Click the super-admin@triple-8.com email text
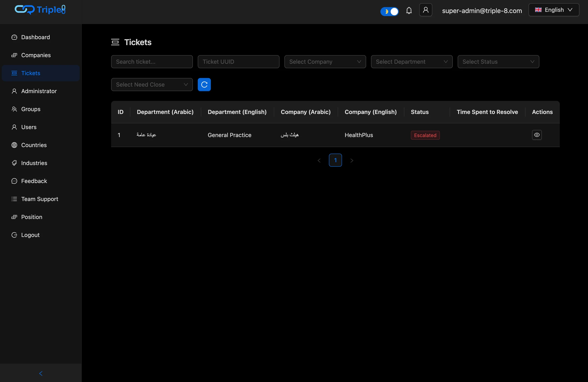588x382 pixels. 482,11
